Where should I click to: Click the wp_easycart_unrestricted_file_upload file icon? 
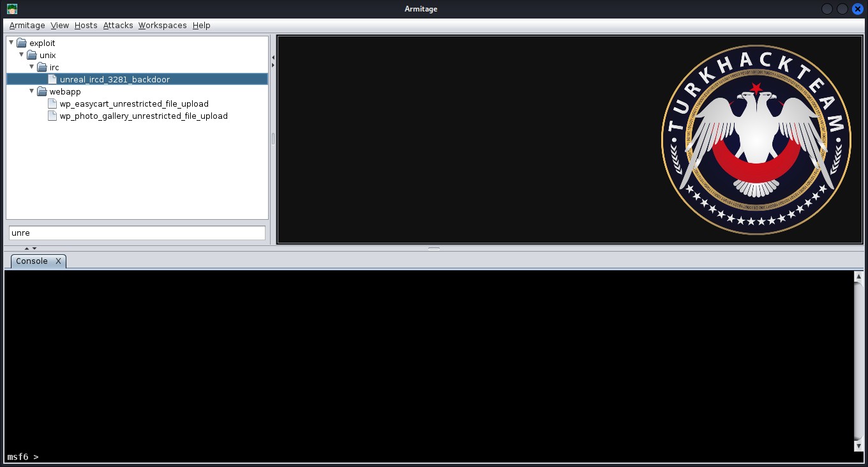point(53,103)
